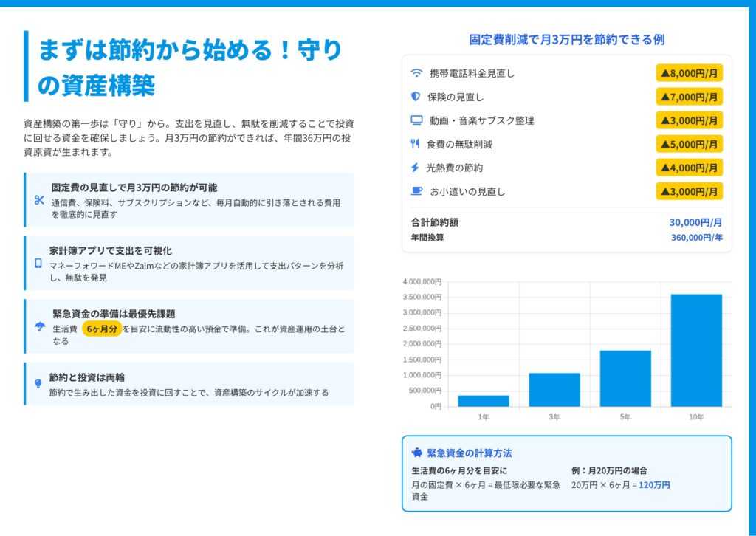Click the lightbulb icon beside 節約と投資は両輪
The width and height of the screenshot is (756, 536).
pyautogui.click(x=38, y=384)
